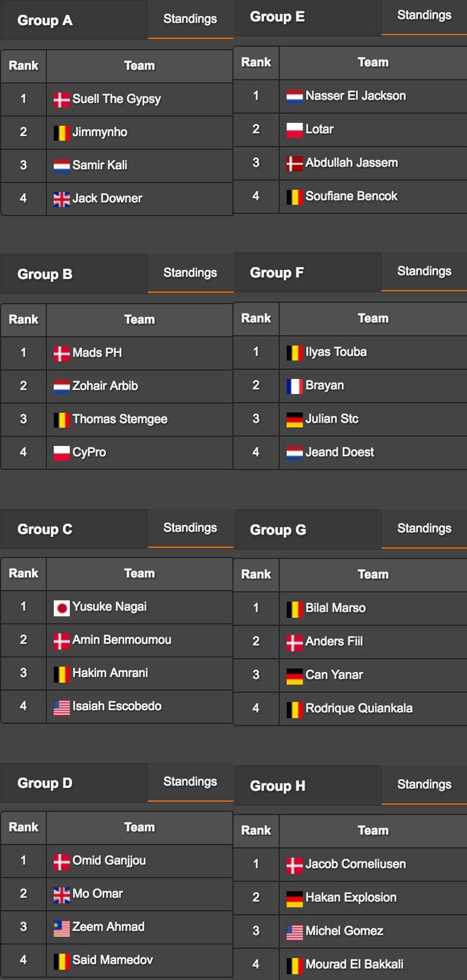Click Rank column header in Group F
The width and height of the screenshot is (467, 980).
(x=256, y=318)
